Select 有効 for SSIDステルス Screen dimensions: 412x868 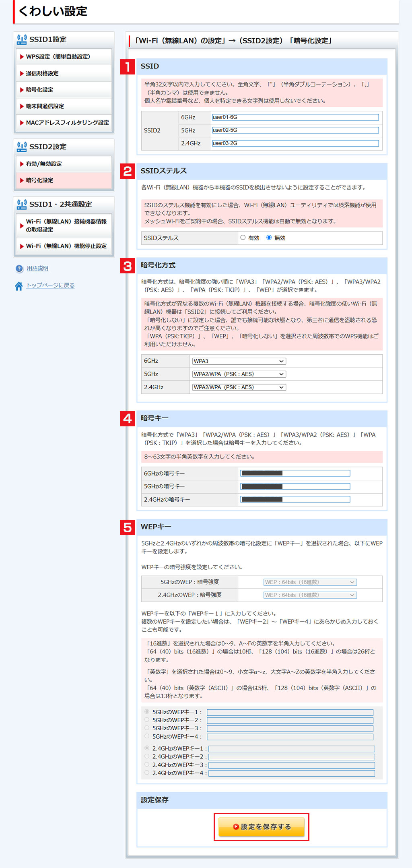pos(243,238)
